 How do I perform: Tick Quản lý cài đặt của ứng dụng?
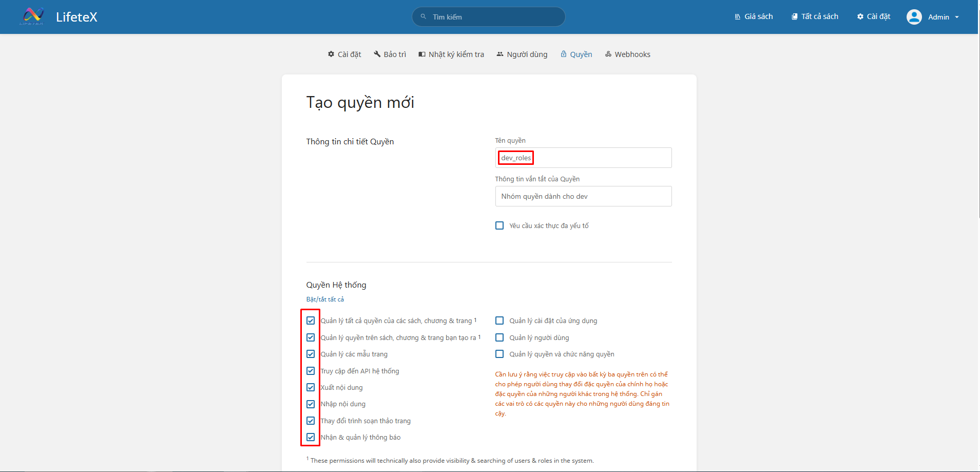pyautogui.click(x=499, y=320)
